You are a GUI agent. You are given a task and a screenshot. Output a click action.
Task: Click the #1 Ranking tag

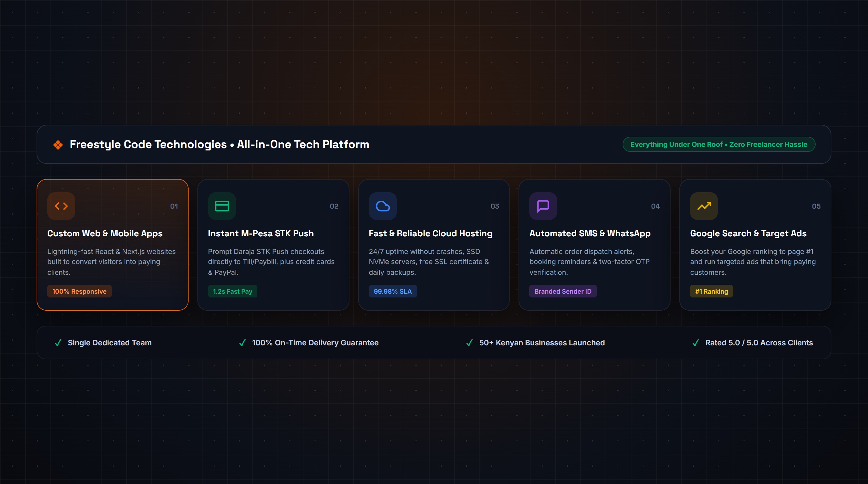[x=711, y=291]
